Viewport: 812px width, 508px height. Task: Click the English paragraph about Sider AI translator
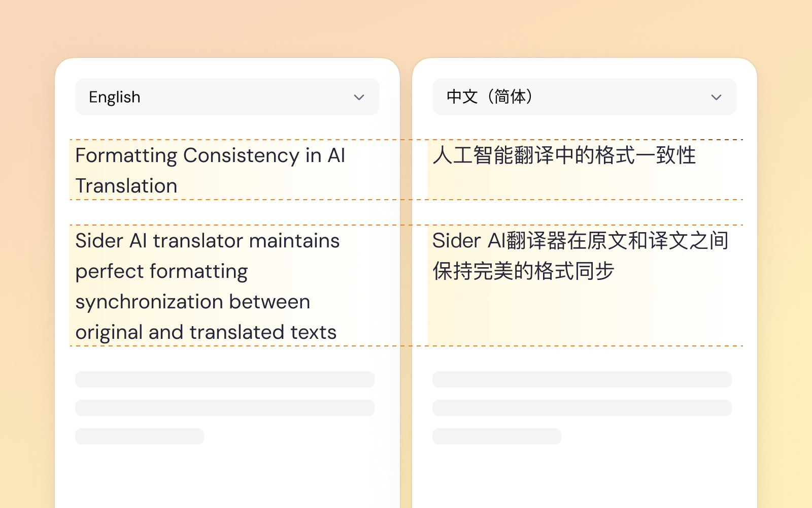coord(208,286)
